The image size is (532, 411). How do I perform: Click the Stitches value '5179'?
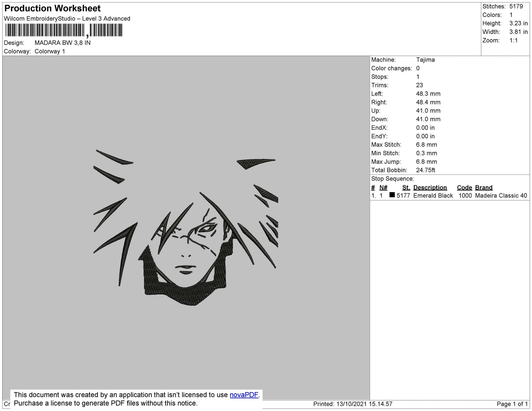point(516,6)
